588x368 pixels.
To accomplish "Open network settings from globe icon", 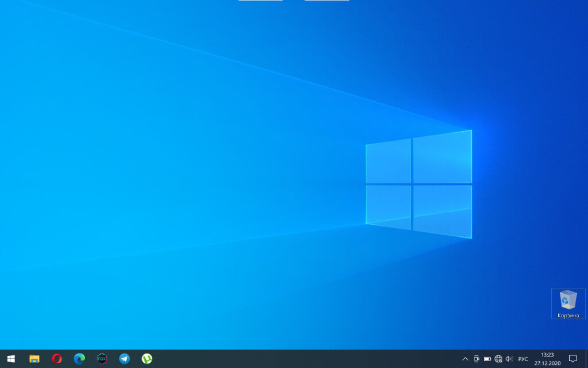I will click(x=498, y=359).
